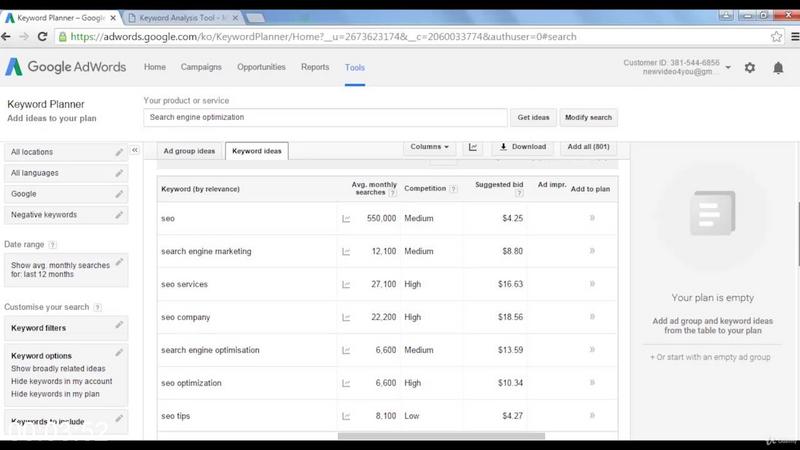
Task: Add search engine optimisation to plan
Action: click(592, 349)
